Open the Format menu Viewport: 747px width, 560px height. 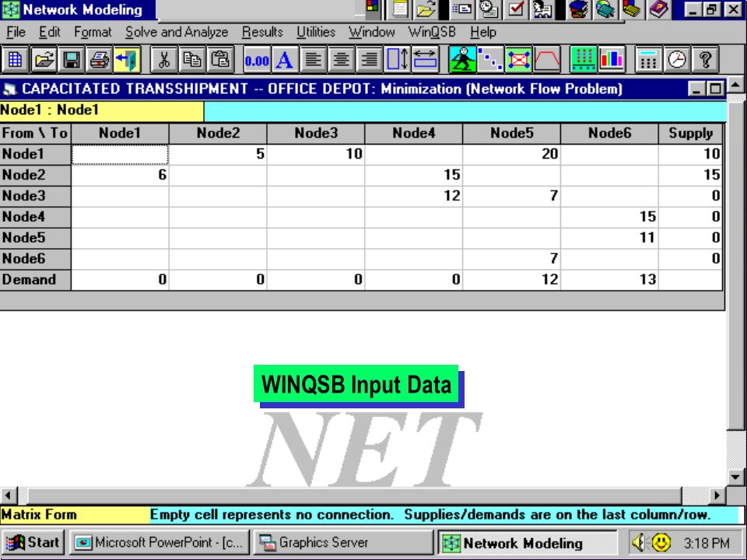click(93, 33)
